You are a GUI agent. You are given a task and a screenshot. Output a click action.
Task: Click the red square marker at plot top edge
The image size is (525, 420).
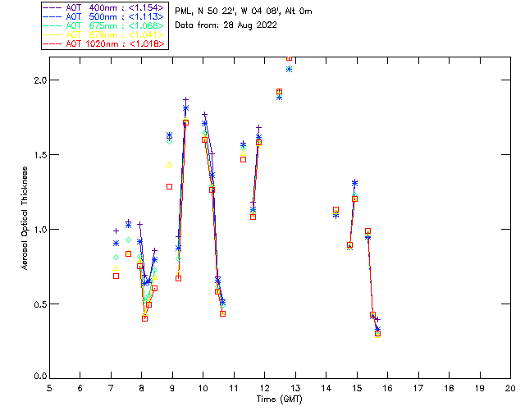289,58
